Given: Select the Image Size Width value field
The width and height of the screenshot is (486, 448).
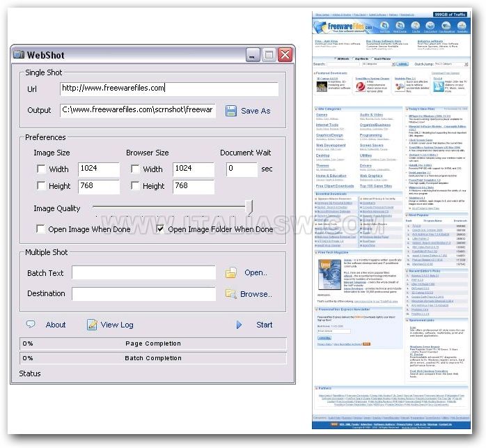Looking at the screenshot, I should pos(99,169).
